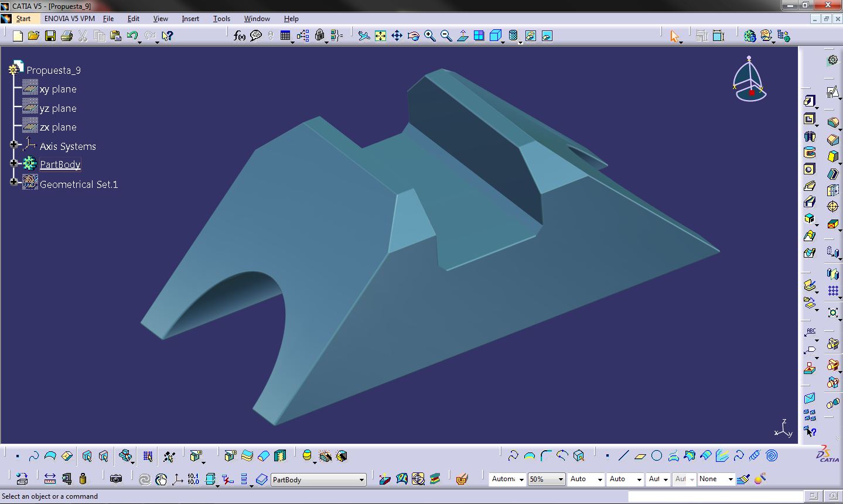Image resolution: width=843 pixels, height=504 pixels.
Task: Click the Plane creation tool
Action: point(640,455)
